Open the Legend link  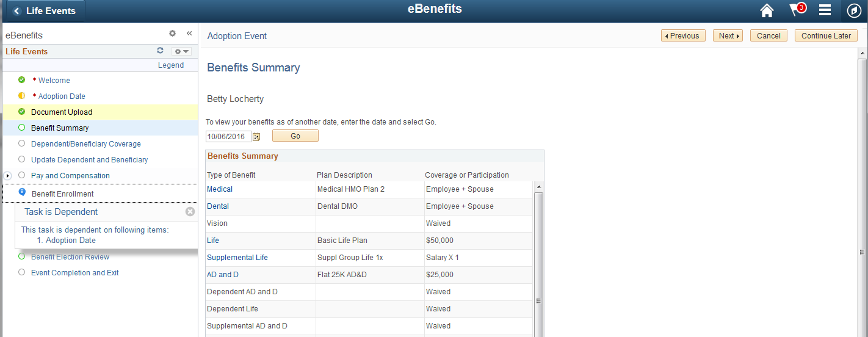pyautogui.click(x=171, y=65)
